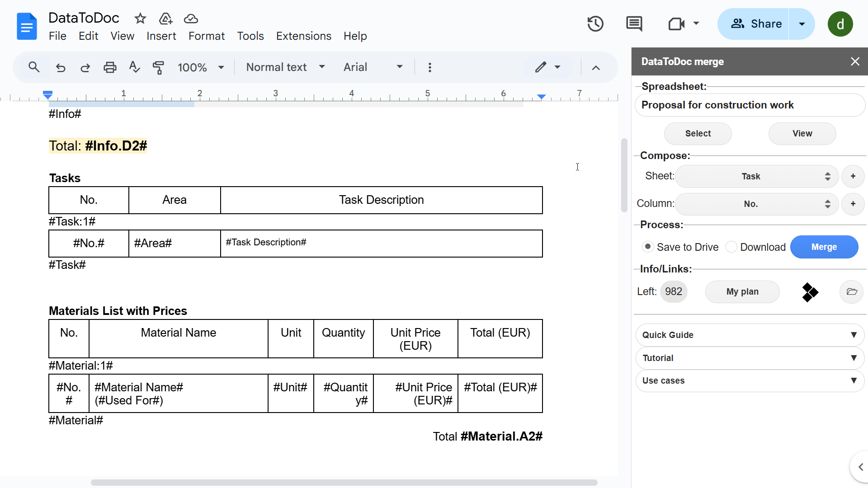Print the document
Image resolution: width=868 pixels, height=488 pixels.
click(110, 67)
